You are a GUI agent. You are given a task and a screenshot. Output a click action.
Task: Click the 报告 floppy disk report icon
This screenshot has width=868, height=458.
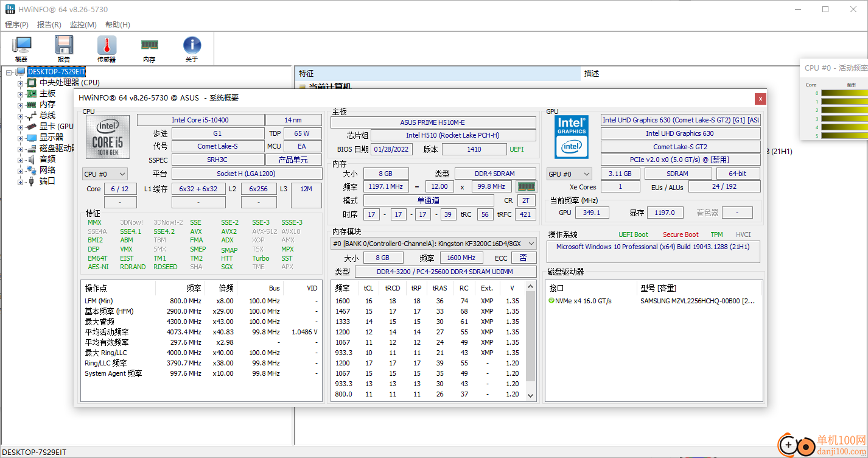point(64,46)
